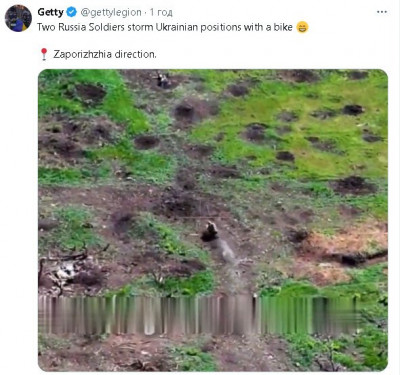Click the "Zaporizhzhia direction." text
Viewport: 400px width, 375px height.
tap(105, 54)
